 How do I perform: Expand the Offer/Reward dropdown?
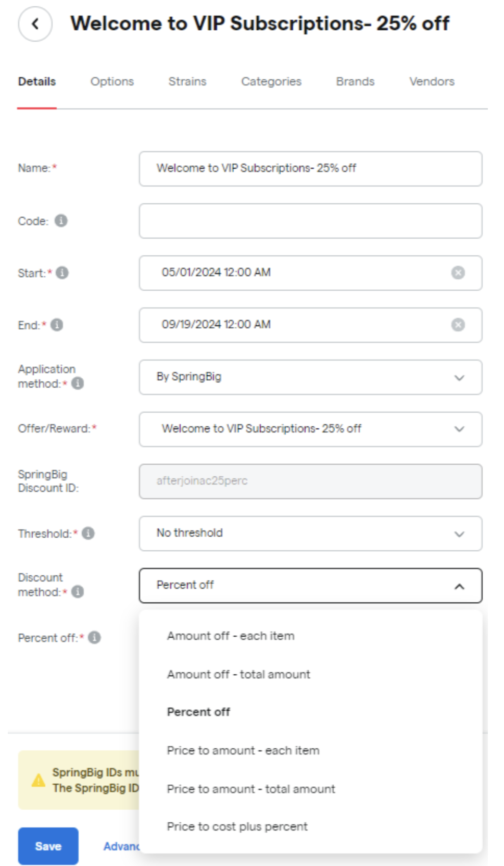tap(310, 429)
